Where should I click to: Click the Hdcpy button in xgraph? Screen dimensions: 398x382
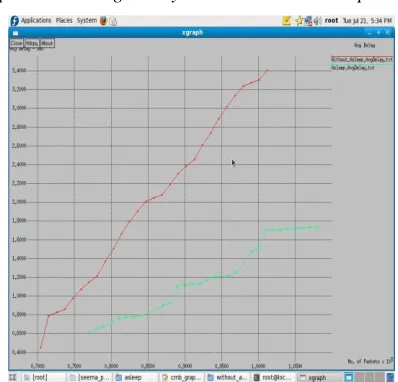[32, 43]
